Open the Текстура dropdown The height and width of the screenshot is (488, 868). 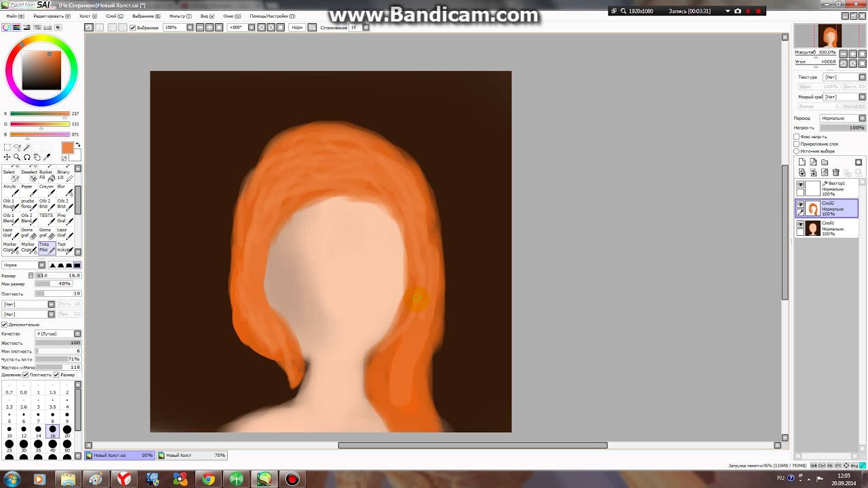pyautogui.click(x=862, y=77)
